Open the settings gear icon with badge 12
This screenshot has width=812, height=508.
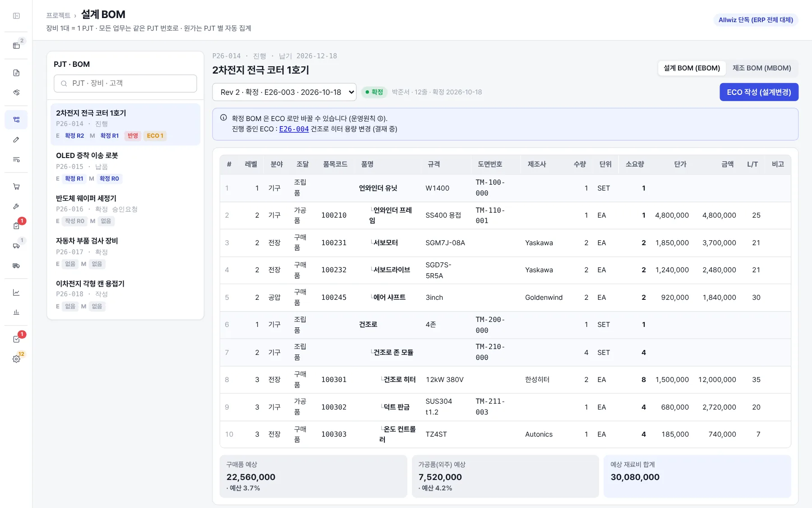(16, 359)
